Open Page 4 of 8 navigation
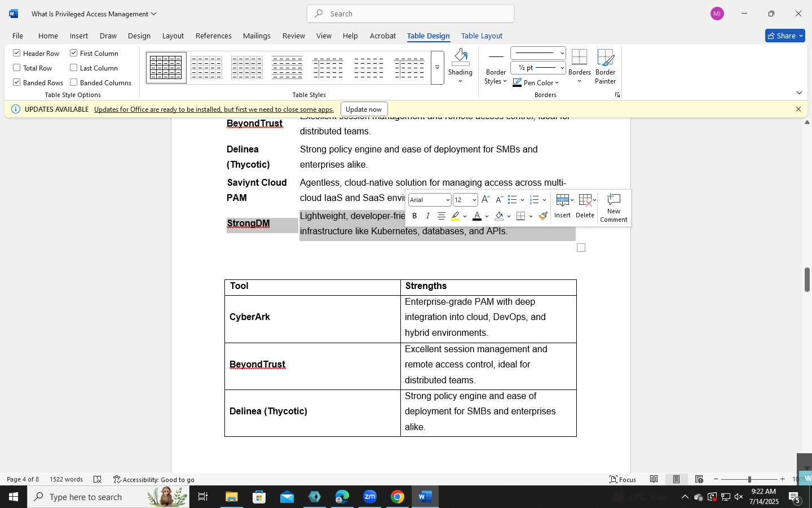The width and height of the screenshot is (812, 508). click(23, 479)
